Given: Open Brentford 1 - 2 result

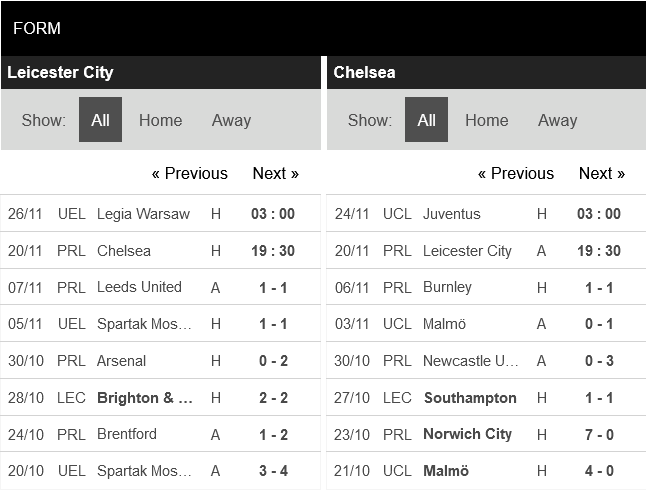Looking at the screenshot, I should pos(273,434).
